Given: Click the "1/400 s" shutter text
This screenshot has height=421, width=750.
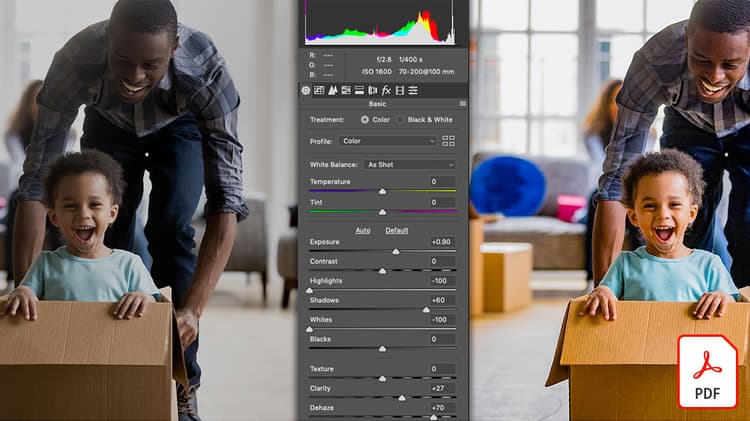Looking at the screenshot, I should pos(410,60).
